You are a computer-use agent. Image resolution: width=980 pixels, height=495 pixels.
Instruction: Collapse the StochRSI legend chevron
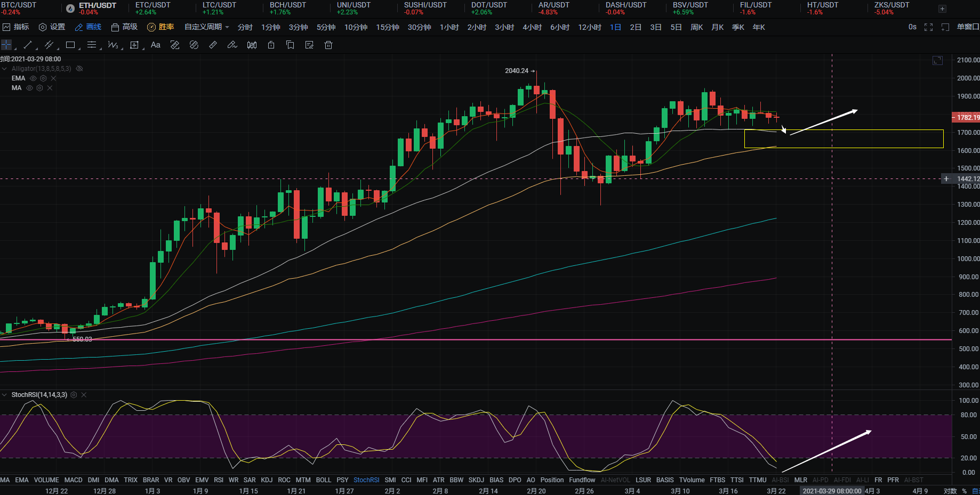click(x=5, y=395)
